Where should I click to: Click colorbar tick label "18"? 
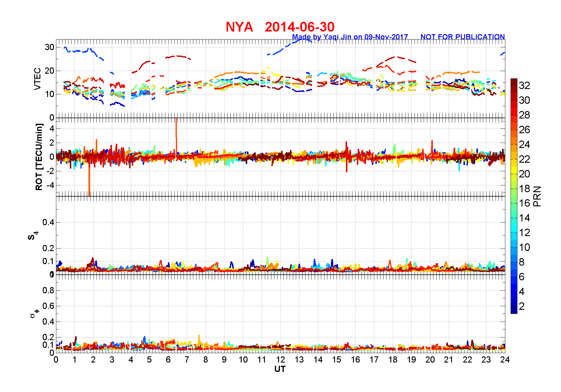click(524, 189)
